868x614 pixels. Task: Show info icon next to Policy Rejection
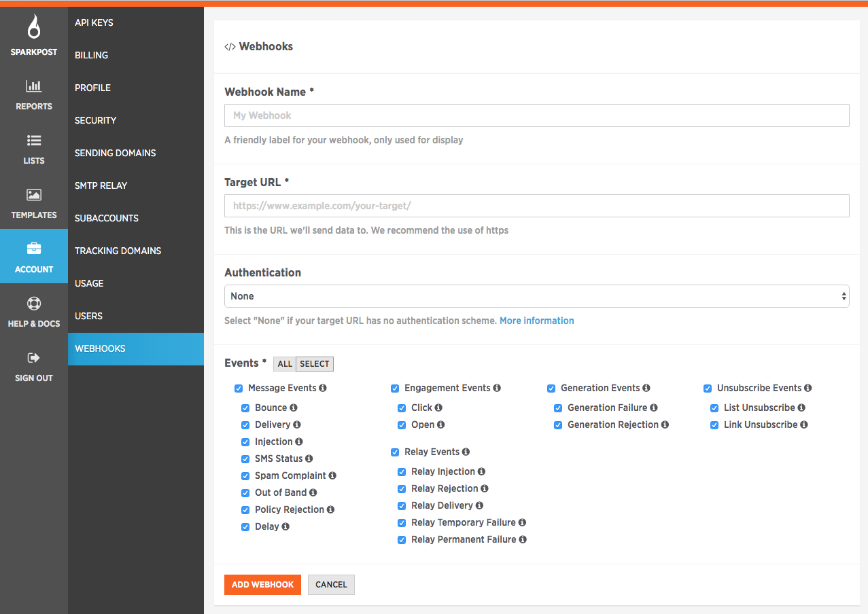point(330,509)
